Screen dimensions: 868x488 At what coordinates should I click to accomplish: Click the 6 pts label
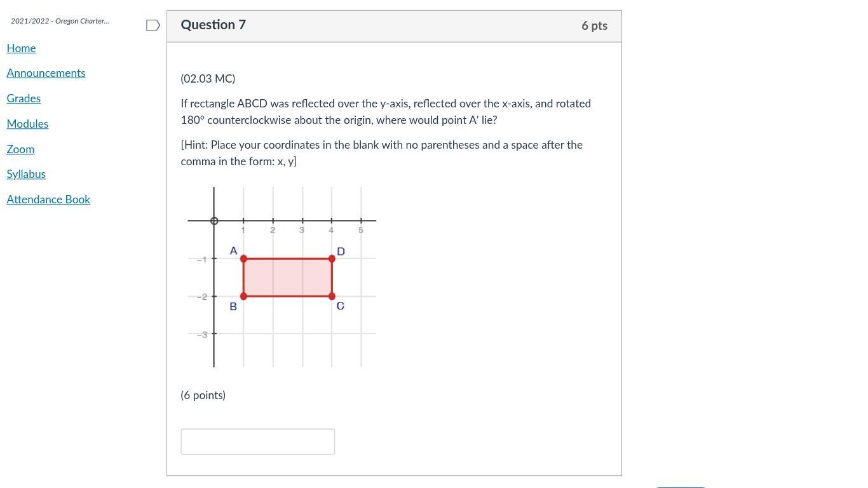coord(594,26)
